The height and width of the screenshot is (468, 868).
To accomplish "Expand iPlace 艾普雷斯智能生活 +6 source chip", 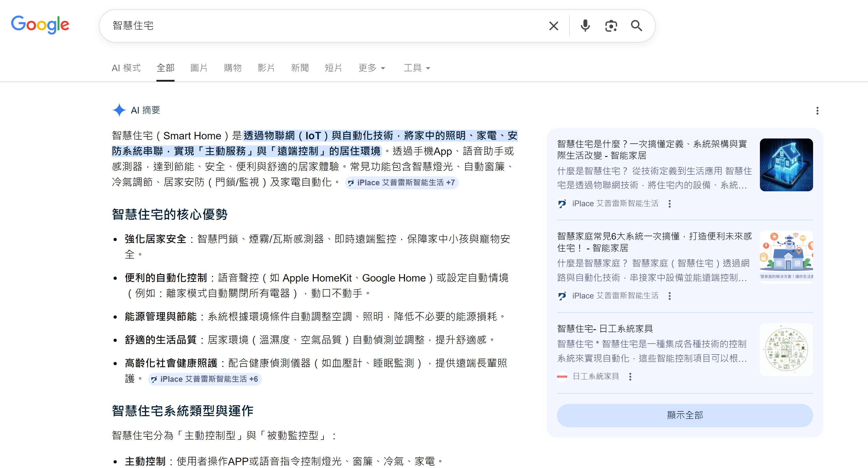I will (x=205, y=380).
